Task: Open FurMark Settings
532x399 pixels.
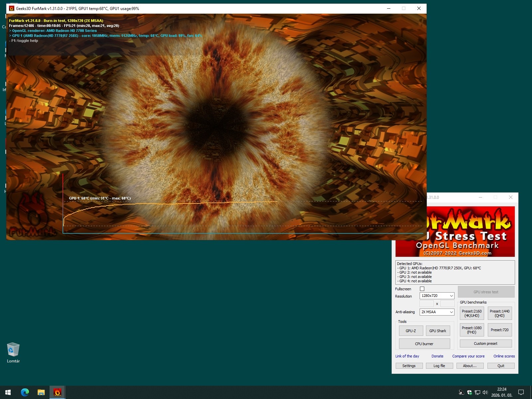Action: [x=409, y=366]
